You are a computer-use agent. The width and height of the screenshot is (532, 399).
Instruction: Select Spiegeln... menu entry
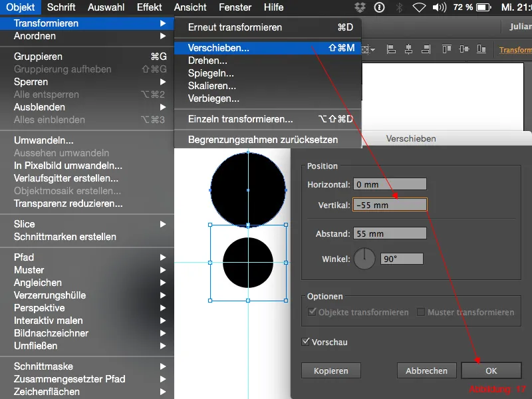(x=268, y=73)
